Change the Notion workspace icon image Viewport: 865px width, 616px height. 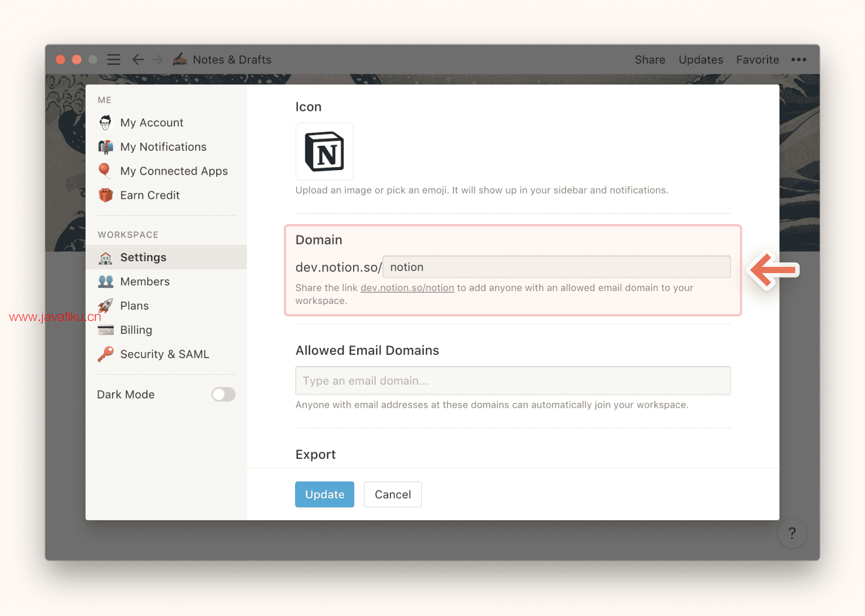tap(324, 151)
